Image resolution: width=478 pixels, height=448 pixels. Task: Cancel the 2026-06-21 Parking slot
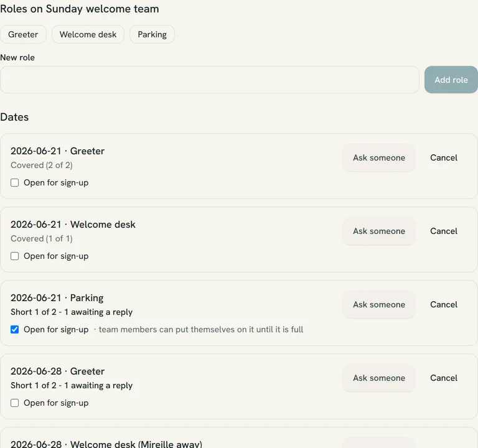click(x=444, y=305)
